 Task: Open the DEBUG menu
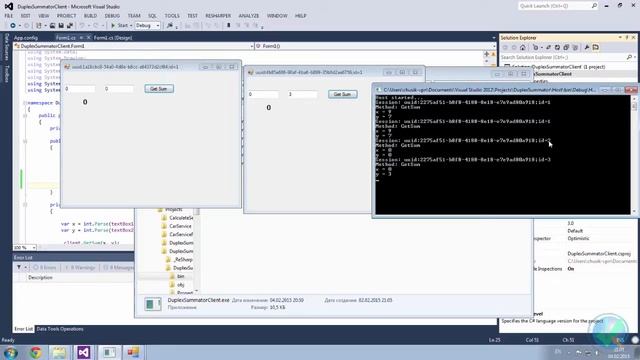point(112,16)
